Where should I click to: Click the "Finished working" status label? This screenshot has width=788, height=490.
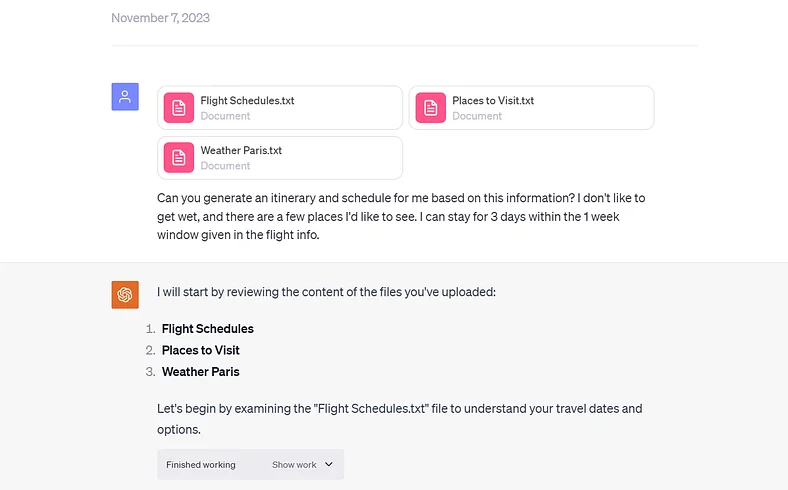coord(201,465)
